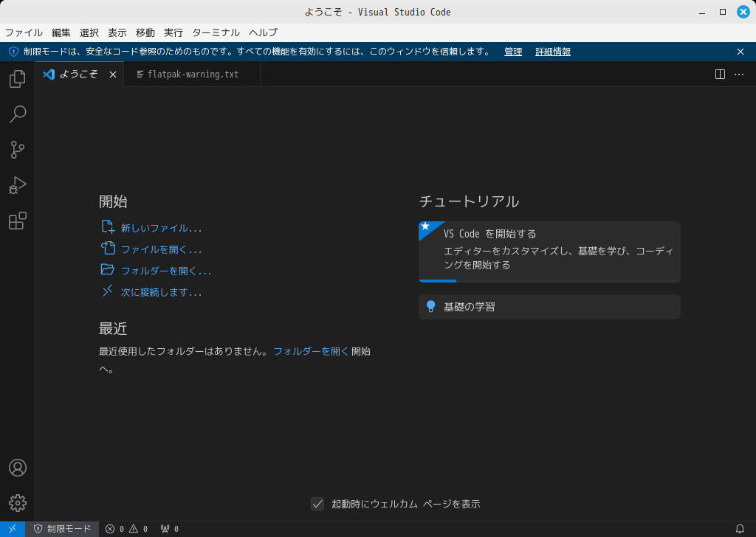Open the 基礎の学習 walkthrough
The image size is (756, 537).
(549, 307)
